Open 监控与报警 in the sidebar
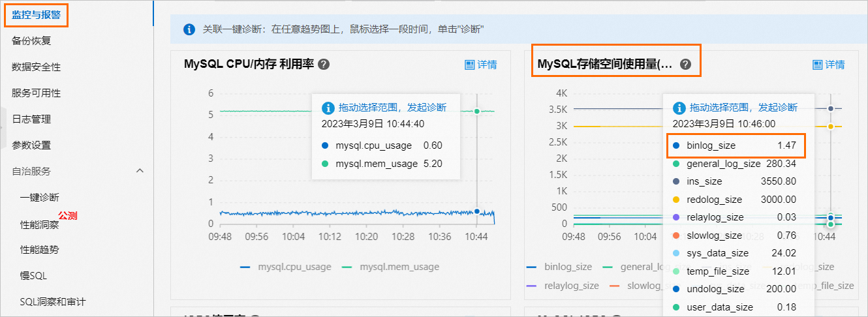The height and width of the screenshot is (317, 868). tap(36, 14)
